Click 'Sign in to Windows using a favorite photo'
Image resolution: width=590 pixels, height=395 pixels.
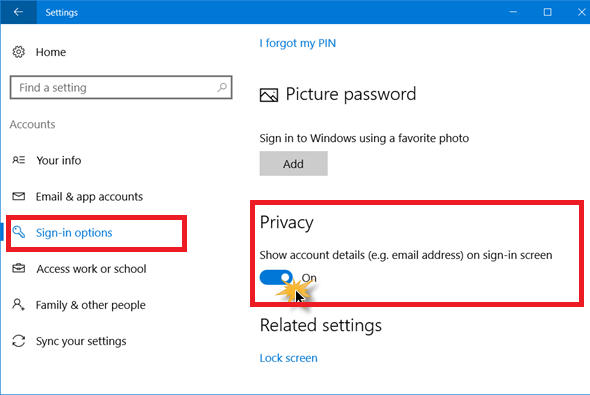(x=364, y=138)
